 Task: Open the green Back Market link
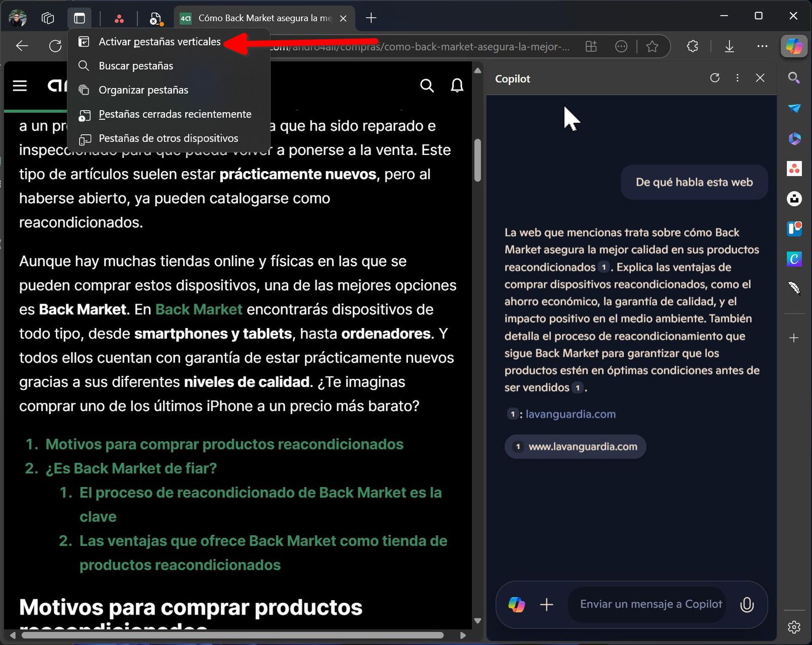199,309
